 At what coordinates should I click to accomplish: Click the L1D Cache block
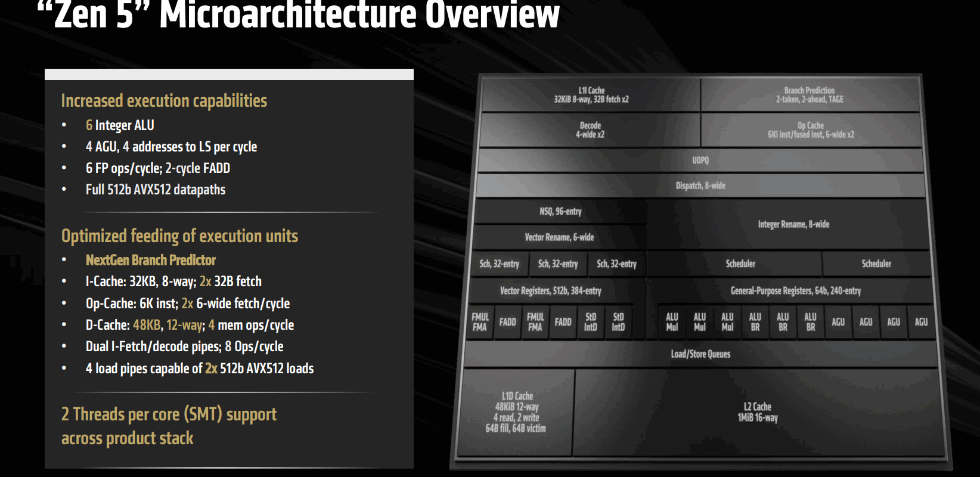coord(516,411)
